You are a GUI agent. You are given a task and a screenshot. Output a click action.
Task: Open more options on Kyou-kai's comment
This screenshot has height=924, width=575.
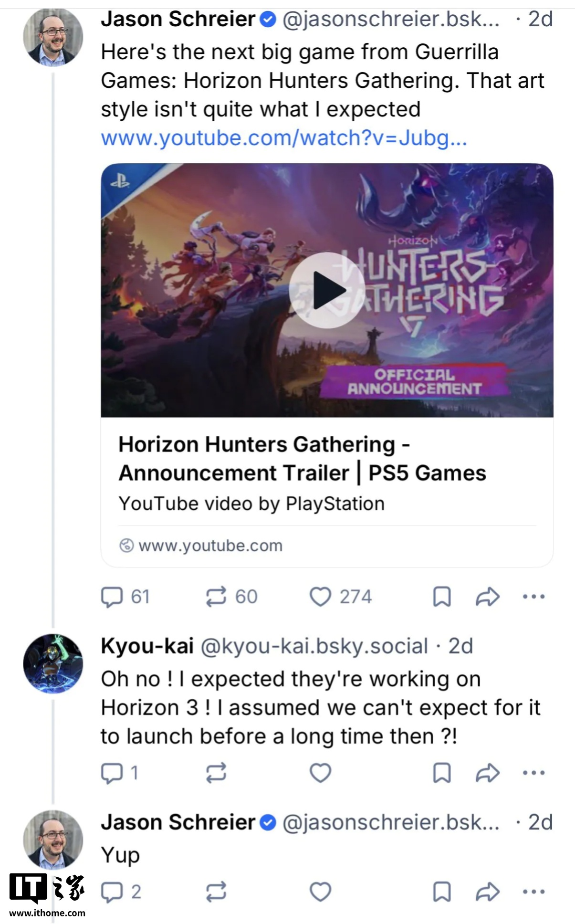point(533,773)
